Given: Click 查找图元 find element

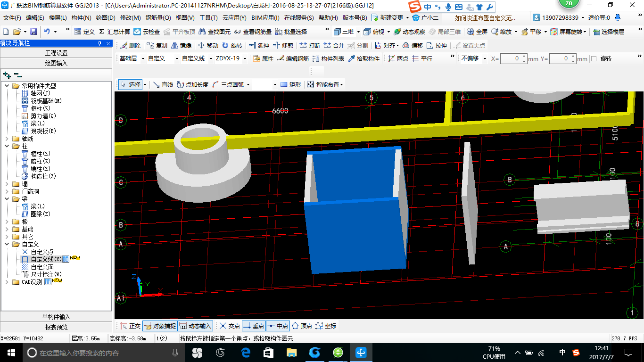Looking at the screenshot, I should (x=215, y=32).
